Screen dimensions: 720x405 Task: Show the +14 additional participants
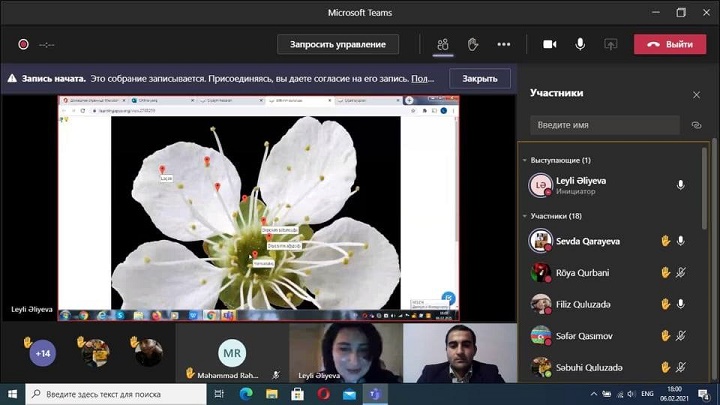[43, 353]
